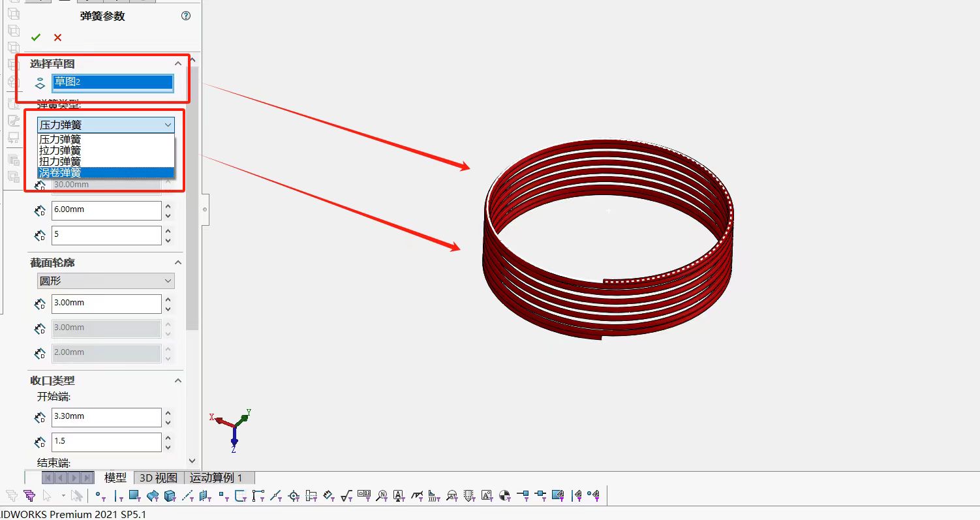Select the Filter Weld Beads icon
Screen dimensions: 980x520
(x=434, y=496)
